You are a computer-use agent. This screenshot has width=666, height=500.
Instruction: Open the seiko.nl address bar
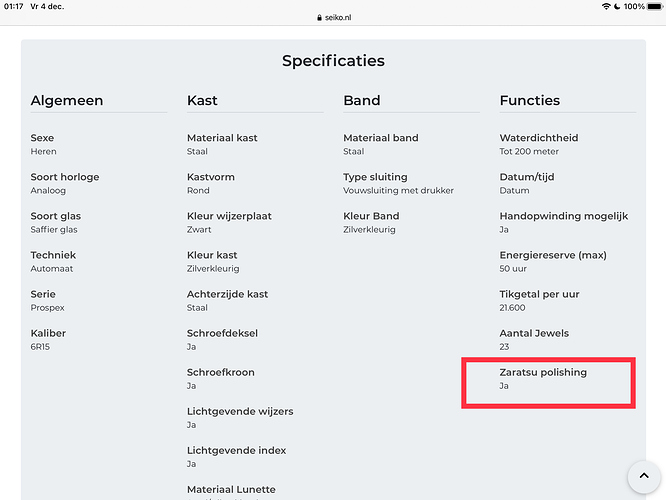coord(336,17)
